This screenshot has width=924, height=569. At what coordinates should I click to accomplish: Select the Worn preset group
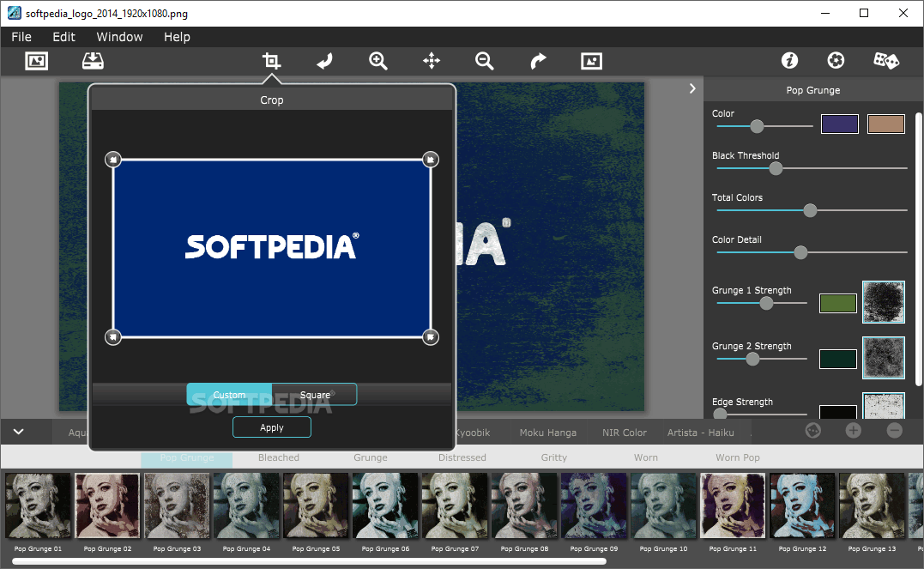[646, 457]
